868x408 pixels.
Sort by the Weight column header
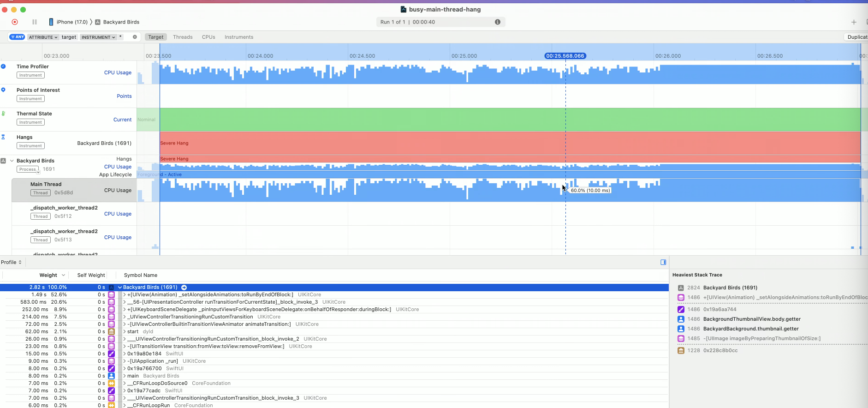[48, 275]
